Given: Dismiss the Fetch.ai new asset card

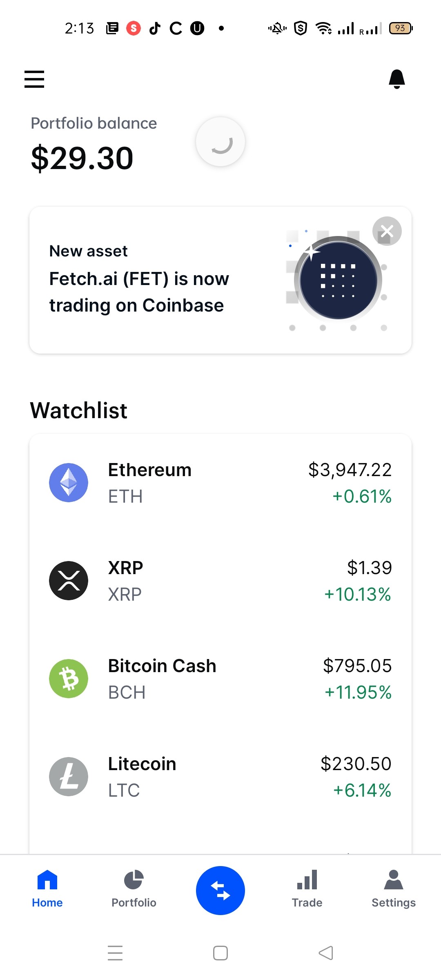Looking at the screenshot, I should [387, 231].
